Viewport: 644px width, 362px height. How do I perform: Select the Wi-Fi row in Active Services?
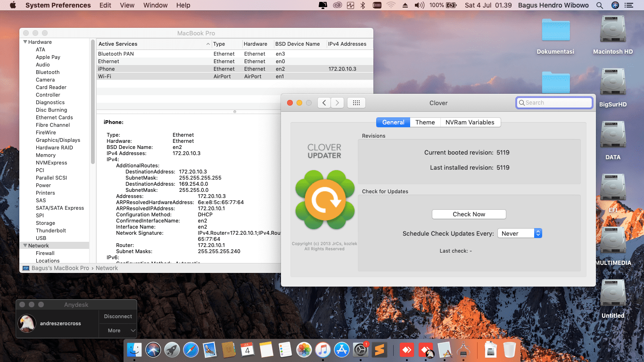235,76
